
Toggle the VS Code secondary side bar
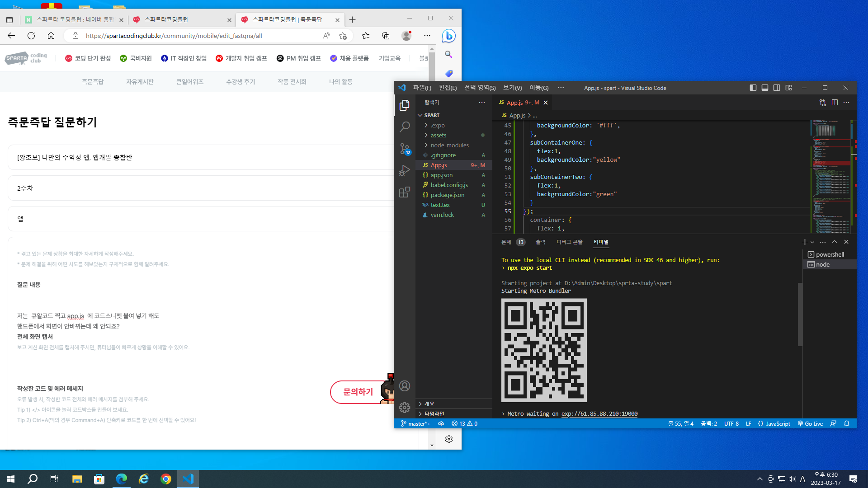[x=777, y=88]
